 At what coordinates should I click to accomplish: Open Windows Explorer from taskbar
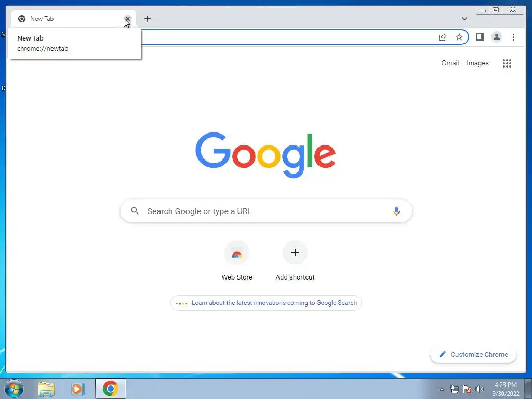point(46,389)
